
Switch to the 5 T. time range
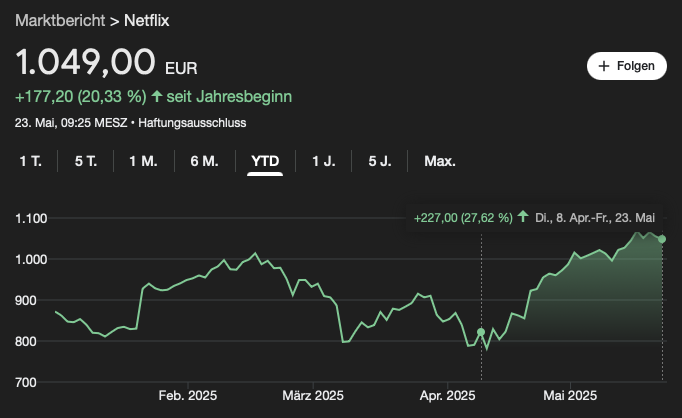(x=86, y=161)
